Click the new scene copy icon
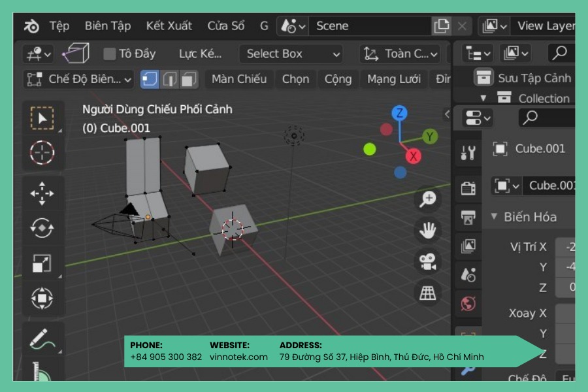This screenshot has width=588, height=392. (442, 26)
